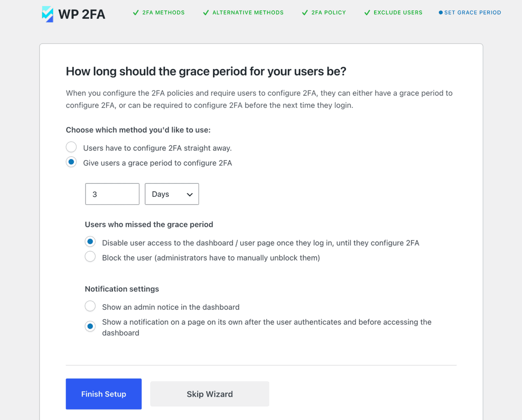Click the checkmark beside Alternative Methods
Viewport: 522px width, 420px height.
(206, 13)
